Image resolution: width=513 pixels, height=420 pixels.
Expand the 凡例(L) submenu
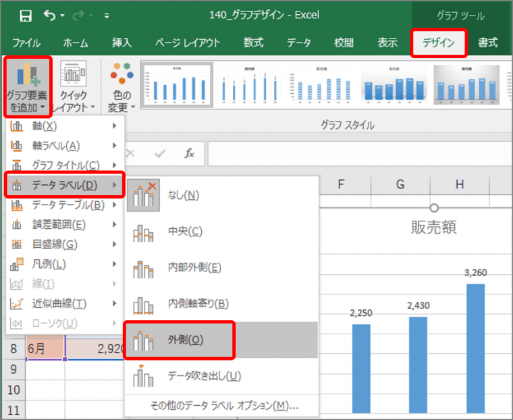pos(65,264)
